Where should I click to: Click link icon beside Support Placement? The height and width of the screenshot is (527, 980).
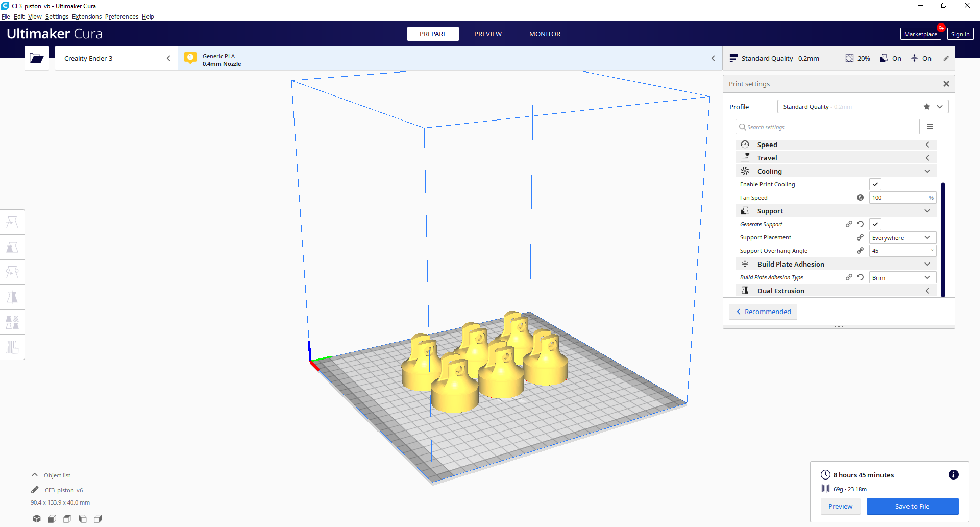[861, 237]
